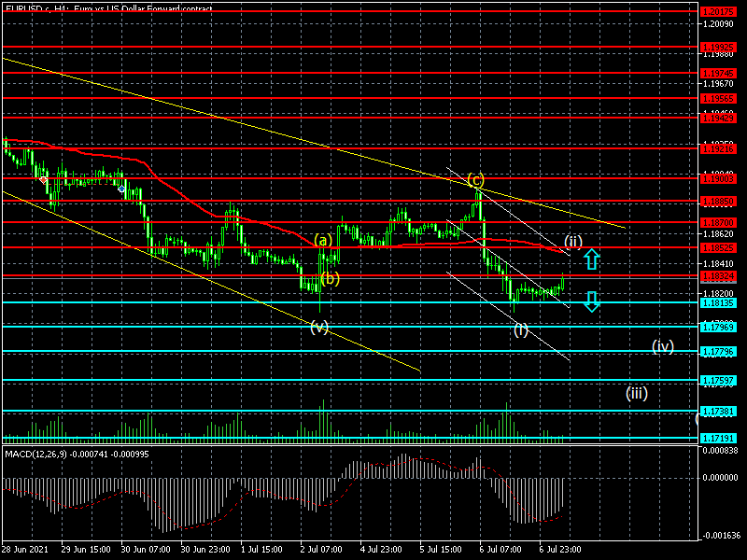Click the EURUSD H1 chart title text
The height and width of the screenshot is (560, 747).
pyautogui.click(x=108, y=8)
